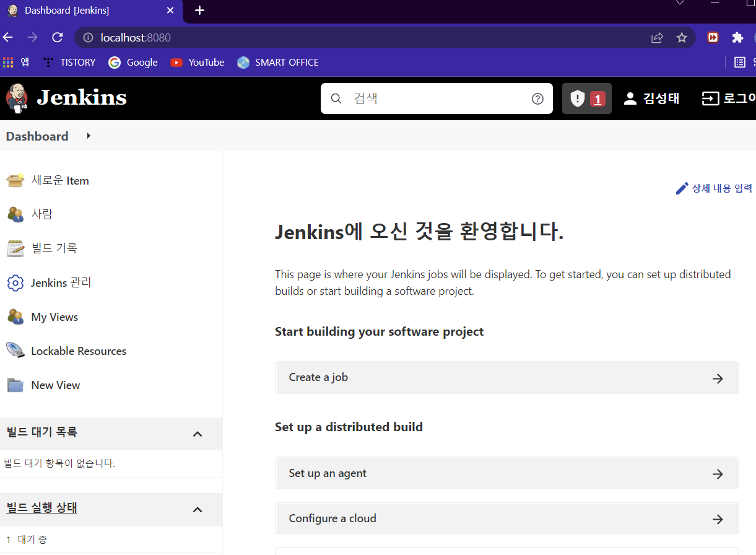The width and height of the screenshot is (756, 555).
Task: Open Lockable Resources drive icon
Action: pos(15,351)
